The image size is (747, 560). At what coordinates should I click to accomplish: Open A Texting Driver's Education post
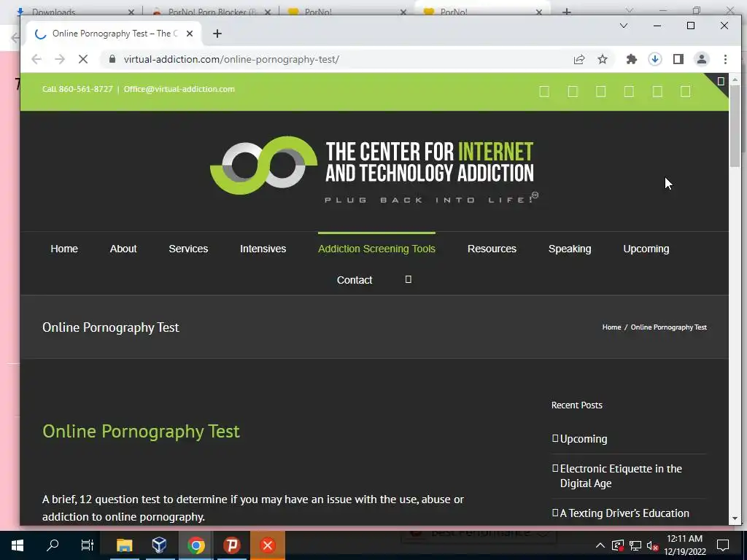624,513
